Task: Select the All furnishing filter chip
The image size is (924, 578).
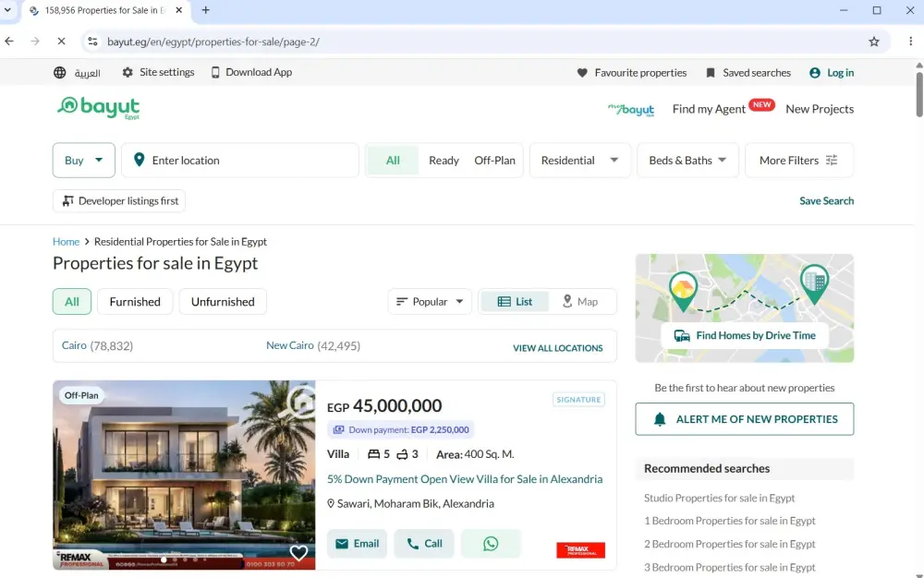Action: (72, 301)
